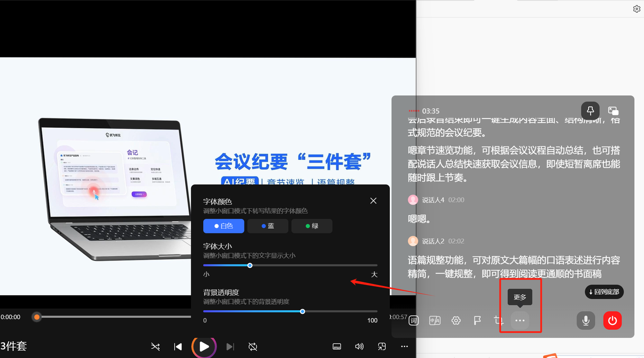The image size is (644, 358).
Task: Click the video elapsed time 0:00:00
Action: click(11, 317)
